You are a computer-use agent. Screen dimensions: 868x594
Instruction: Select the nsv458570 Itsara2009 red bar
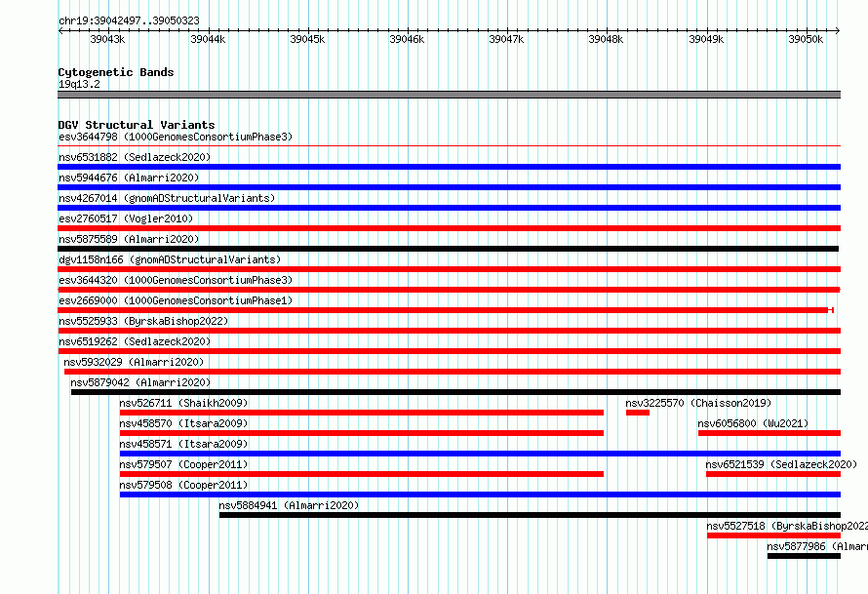tap(362, 433)
